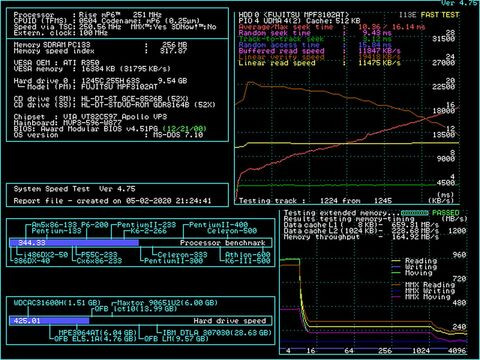Click the PASSED memory test status
The image size is (480, 360).
[446, 213]
